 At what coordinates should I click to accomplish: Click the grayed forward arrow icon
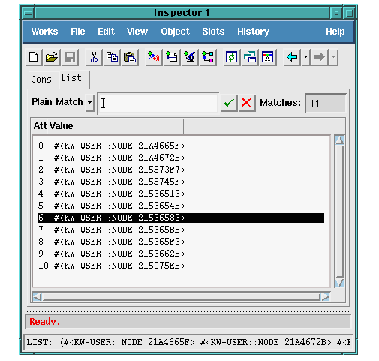(x=319, y=57)
